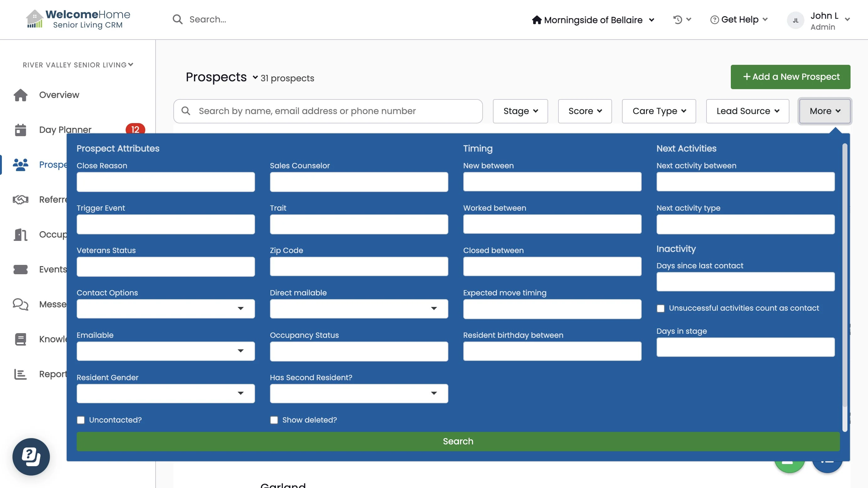
Task: Open the Has Second Resident? dropdown
Action: (359, 393)
